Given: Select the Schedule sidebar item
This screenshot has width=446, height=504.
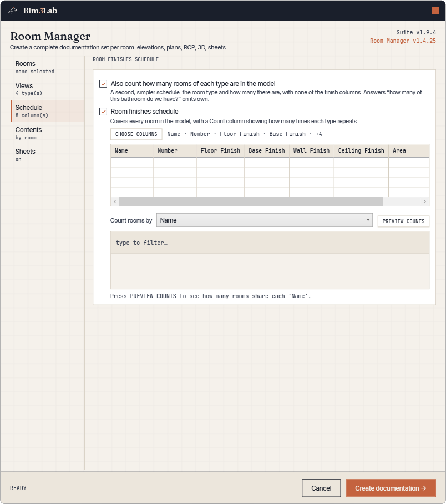Looking at the screenshot, I should click(x=47, y=111).
